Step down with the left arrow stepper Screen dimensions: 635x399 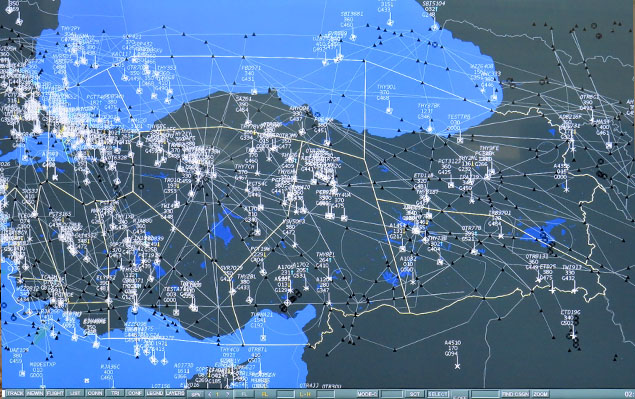click(210, 394)
